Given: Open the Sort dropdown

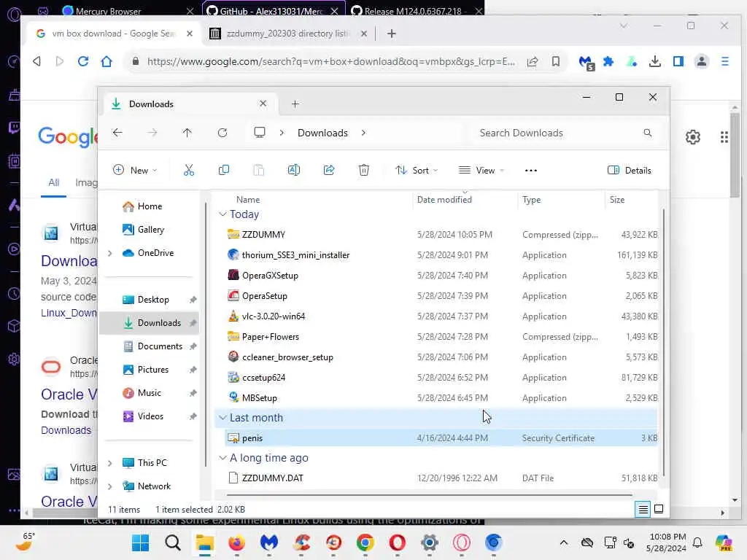Looking at the screenshot, I should (417, 170).
